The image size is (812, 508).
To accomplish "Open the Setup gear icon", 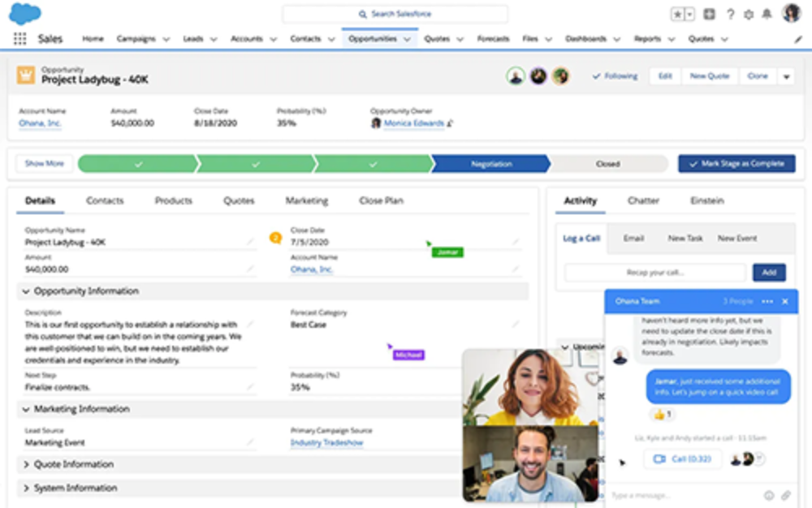I will point(749,15).
